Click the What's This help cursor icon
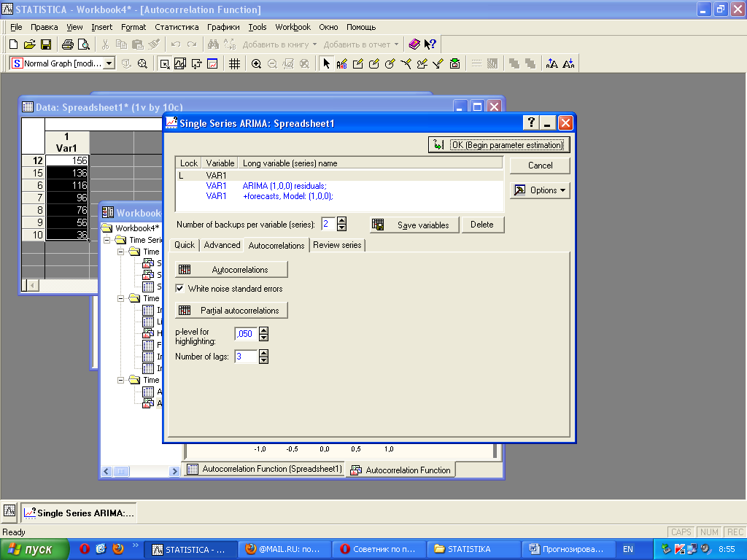 pos(430,44)
